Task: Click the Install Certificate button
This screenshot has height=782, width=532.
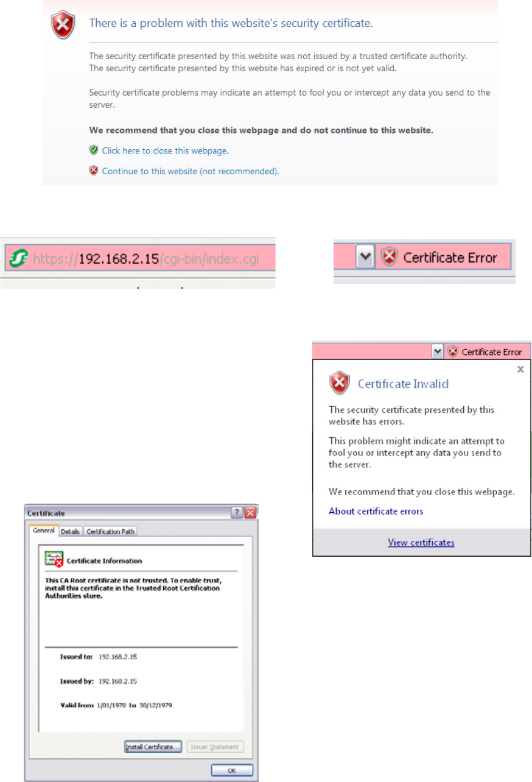Action: (x=153, y=747)
